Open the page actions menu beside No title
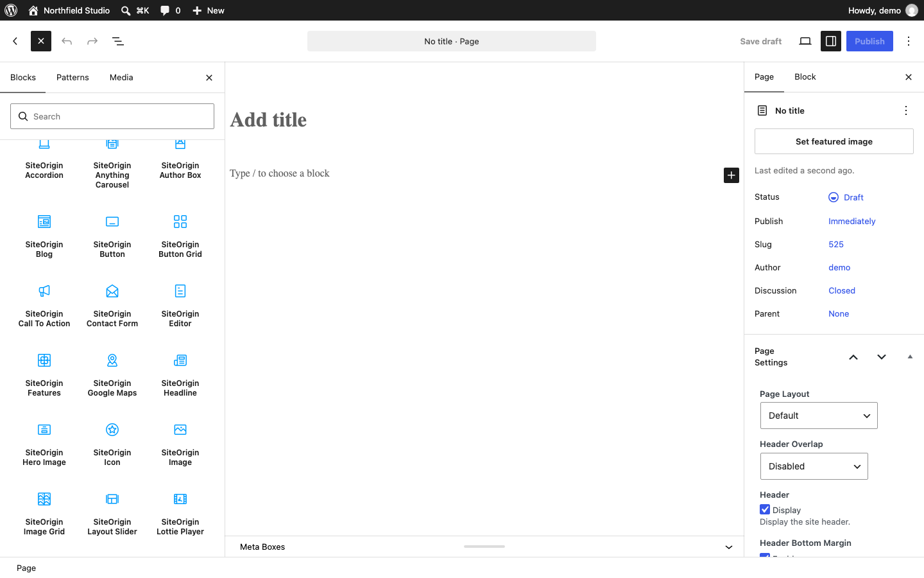Screen dimensions: 924x578 [x=906, y=110]
